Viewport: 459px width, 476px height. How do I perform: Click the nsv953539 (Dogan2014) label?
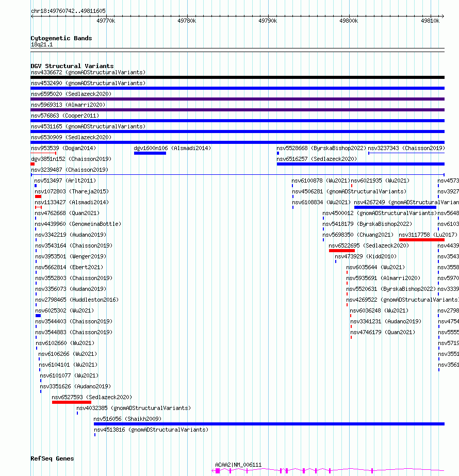[63, 148]
